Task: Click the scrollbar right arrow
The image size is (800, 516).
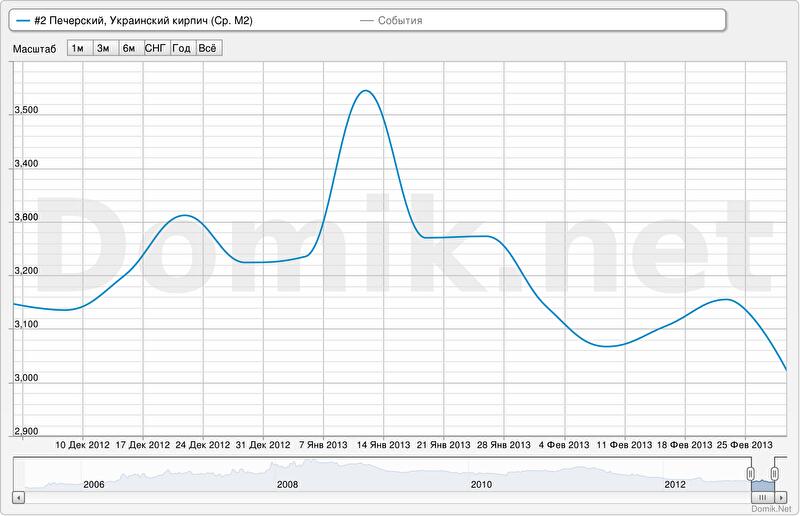Action: pos(782,496)
